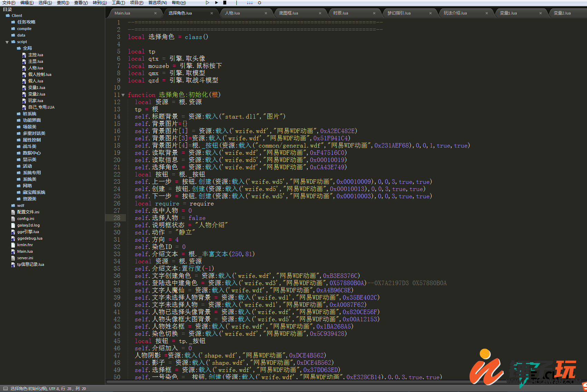
Task: Fold the function at line 11
Action: 123,95
